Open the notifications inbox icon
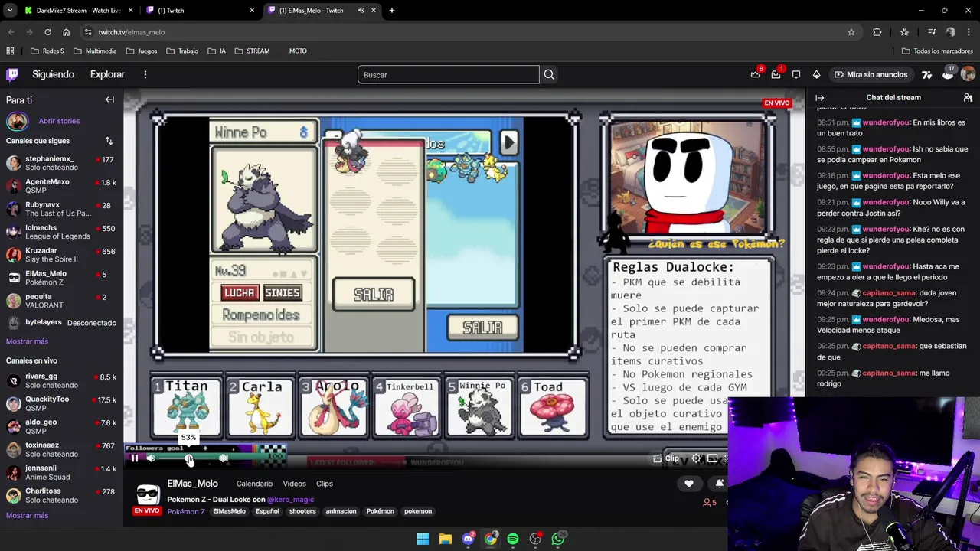Viewport: 980px width, 551px height. click(776, 74)
